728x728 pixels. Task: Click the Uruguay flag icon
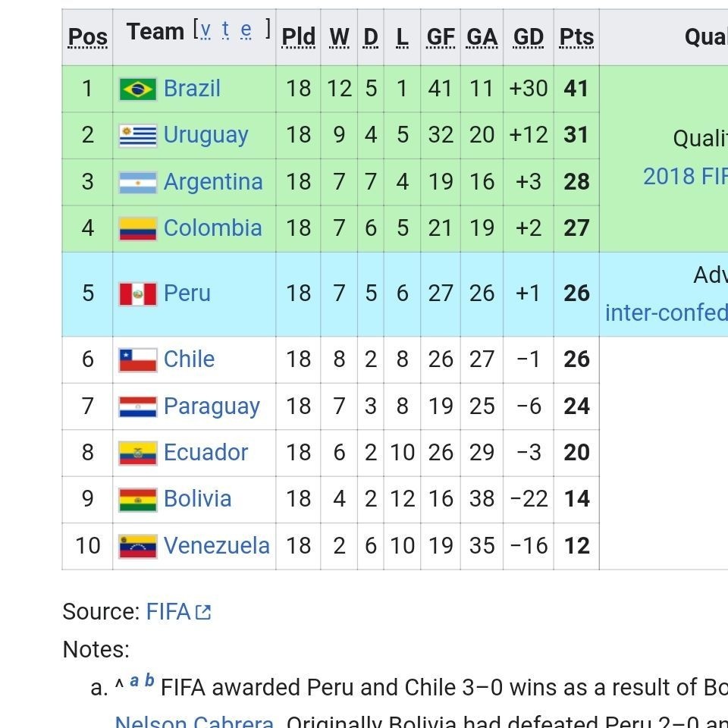pos(138,135)
